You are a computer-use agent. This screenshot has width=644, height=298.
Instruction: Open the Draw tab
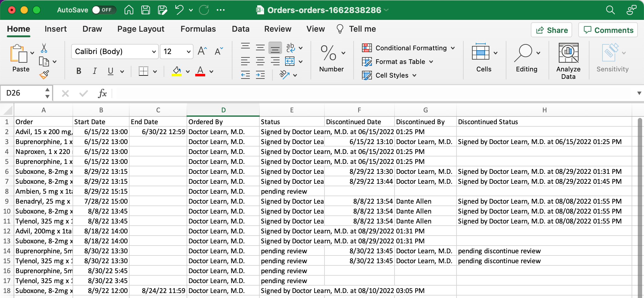(x=92, y=29)
